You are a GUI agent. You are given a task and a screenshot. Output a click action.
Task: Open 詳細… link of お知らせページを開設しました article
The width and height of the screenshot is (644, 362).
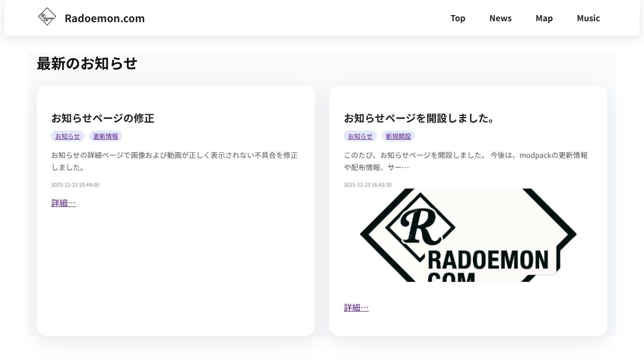[x=356, y=307]
